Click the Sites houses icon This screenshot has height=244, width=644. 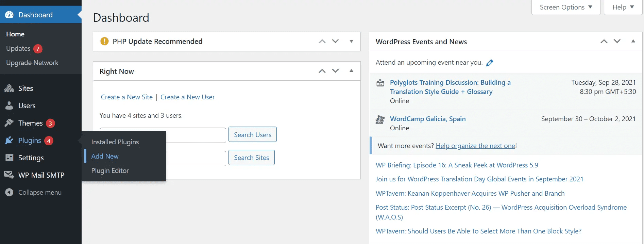pos(9,88)
